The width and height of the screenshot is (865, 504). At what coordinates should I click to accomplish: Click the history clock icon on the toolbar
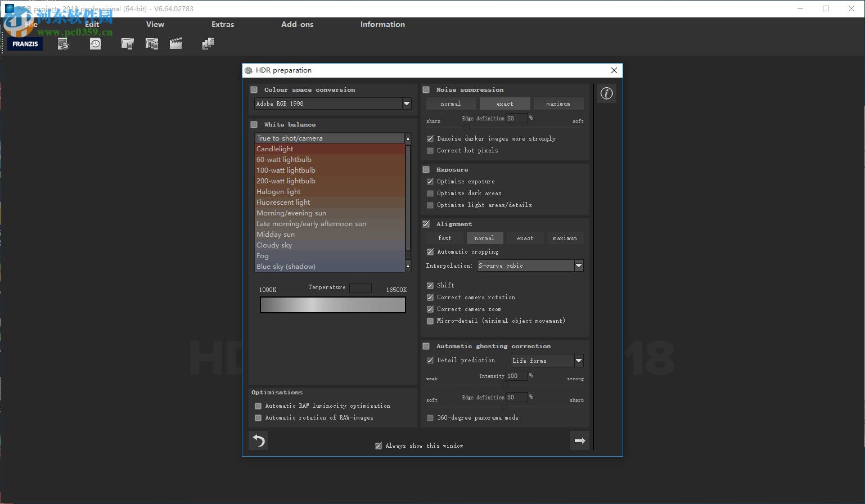point(95,43)
